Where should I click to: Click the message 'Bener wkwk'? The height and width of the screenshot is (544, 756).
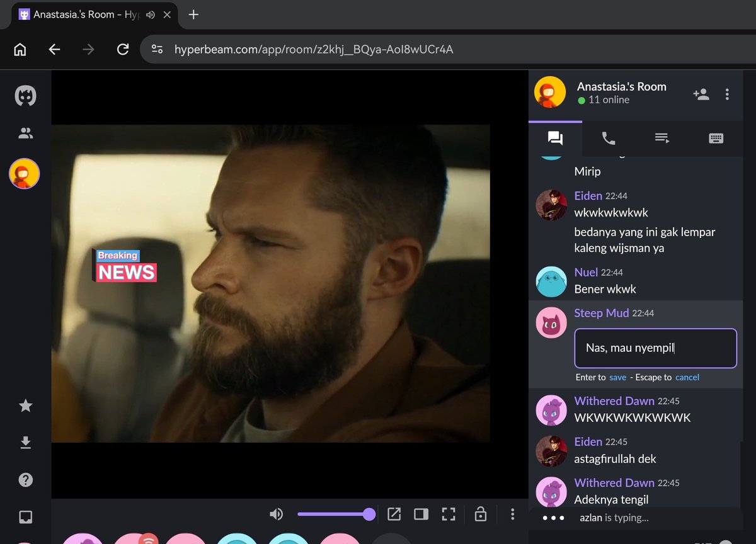(x=605, y=289)
